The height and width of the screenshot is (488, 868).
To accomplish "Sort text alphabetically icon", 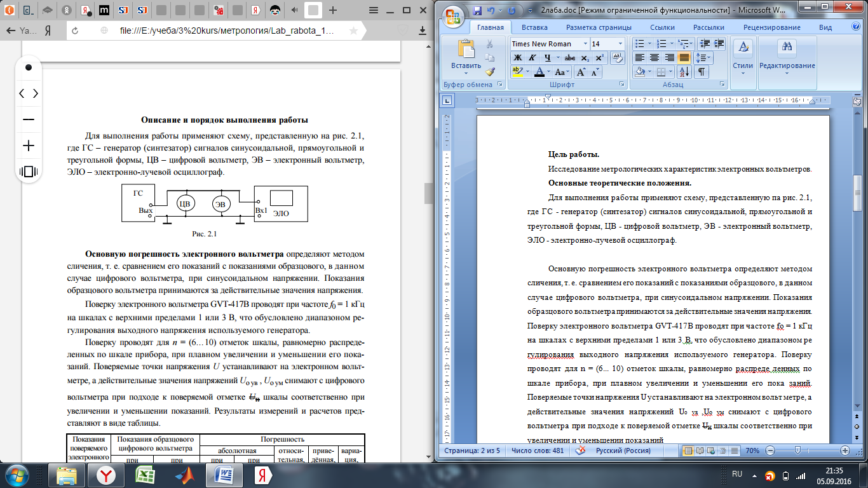I will click(x=684, y=72).
